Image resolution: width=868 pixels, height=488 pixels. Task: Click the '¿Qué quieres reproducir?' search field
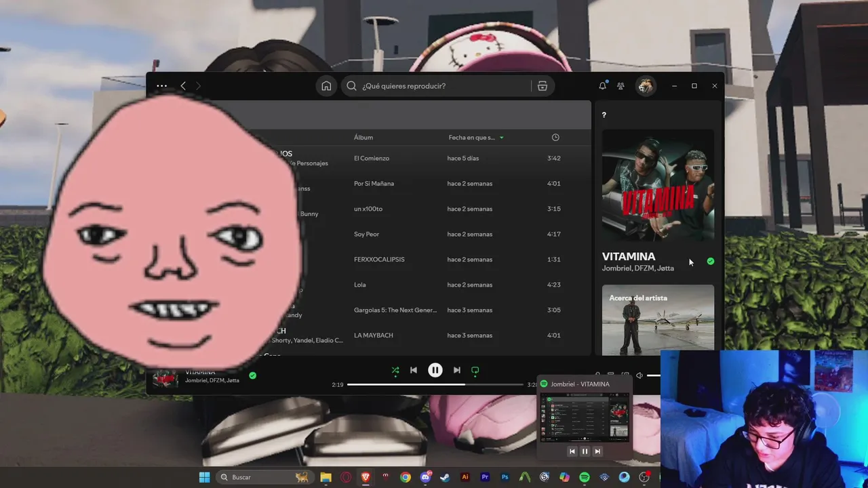pos(448,86)
